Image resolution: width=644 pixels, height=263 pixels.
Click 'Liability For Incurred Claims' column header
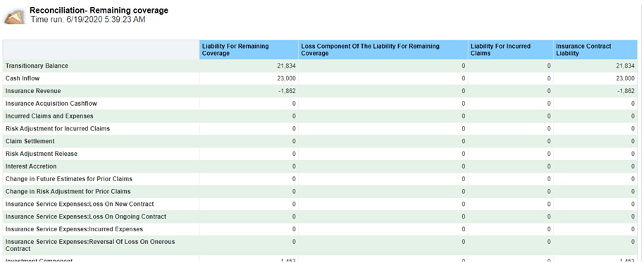[x=511, y=50]
